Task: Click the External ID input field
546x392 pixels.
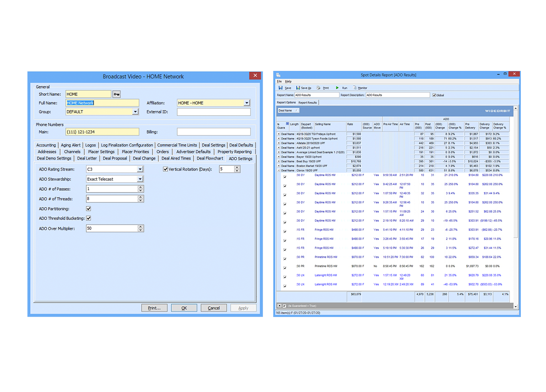Action: [x=213, y=112]
